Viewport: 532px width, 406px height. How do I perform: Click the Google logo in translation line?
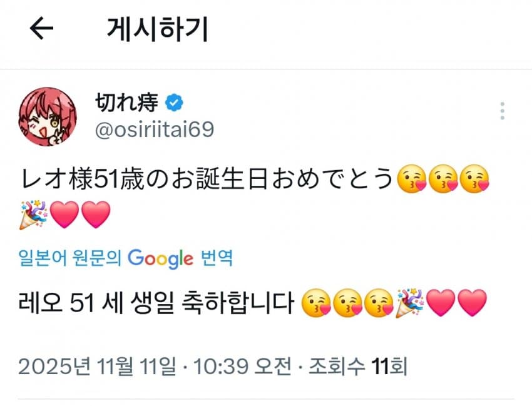point(160,258)
